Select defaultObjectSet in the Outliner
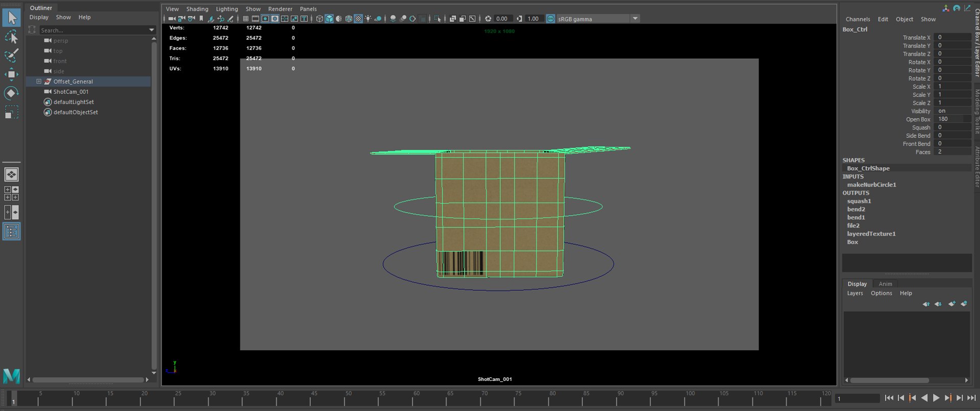 76,112
